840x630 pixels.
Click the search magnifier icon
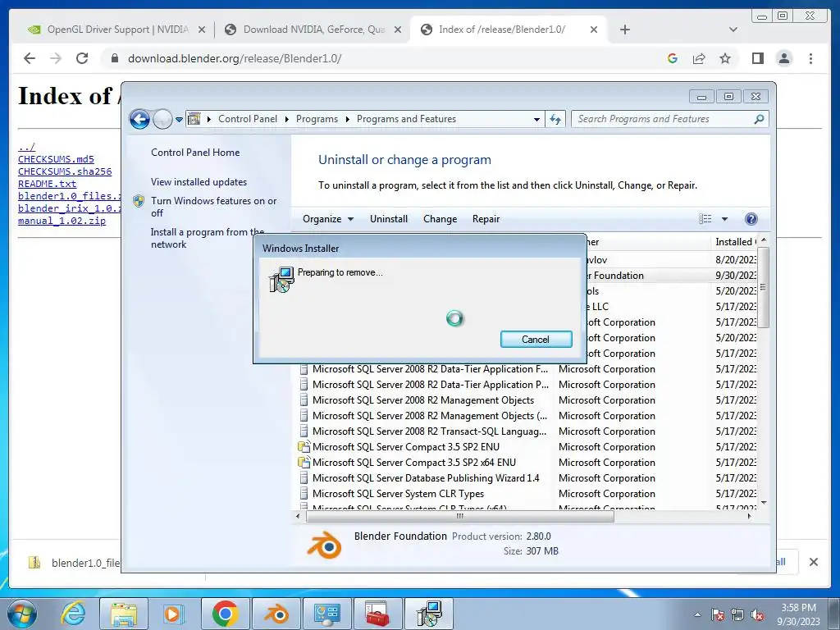[x=759, y=119]
